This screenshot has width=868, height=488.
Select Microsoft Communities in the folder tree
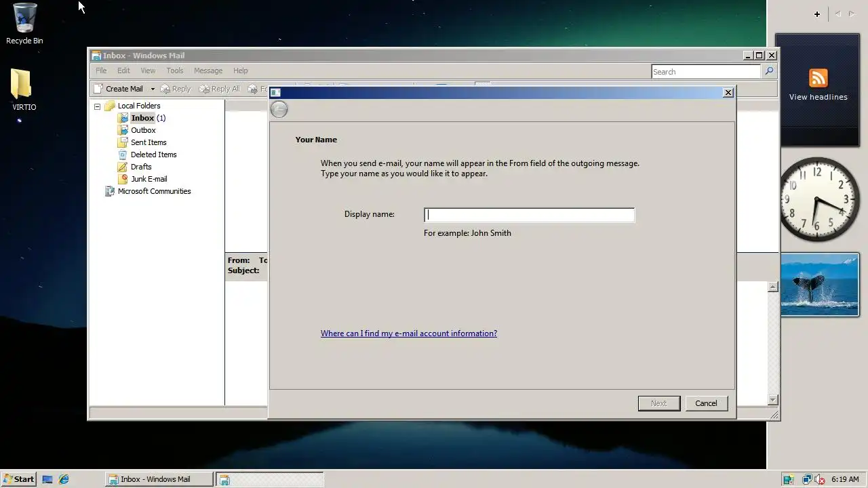(148, 191)
